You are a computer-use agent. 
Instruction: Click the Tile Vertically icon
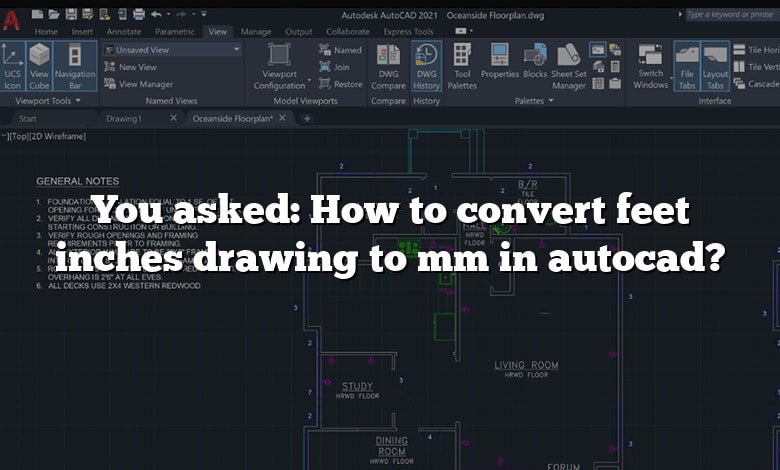click(739, 67)
